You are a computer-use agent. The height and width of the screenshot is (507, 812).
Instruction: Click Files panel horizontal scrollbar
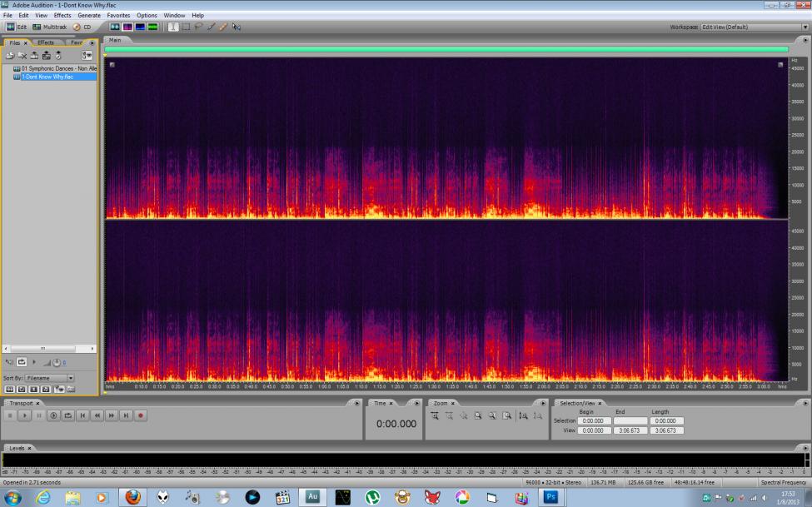point(49,349)
